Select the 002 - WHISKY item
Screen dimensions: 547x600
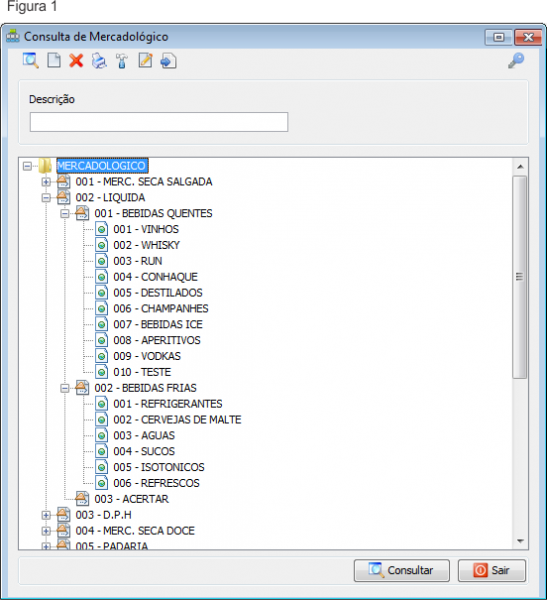coord(146,245)
